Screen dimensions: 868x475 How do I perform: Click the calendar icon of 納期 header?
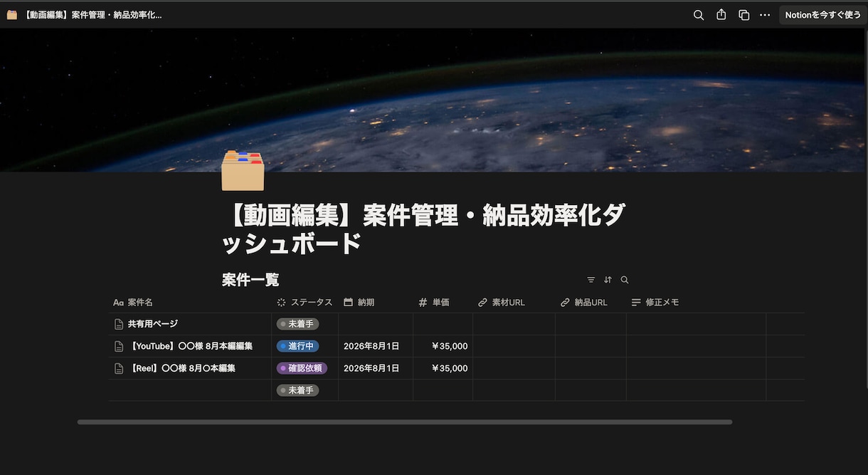pyautogui.click(x=348, y=303)
